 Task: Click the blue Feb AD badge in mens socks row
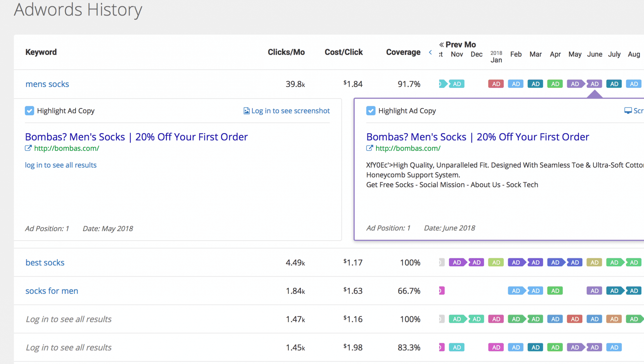(516, 84)
